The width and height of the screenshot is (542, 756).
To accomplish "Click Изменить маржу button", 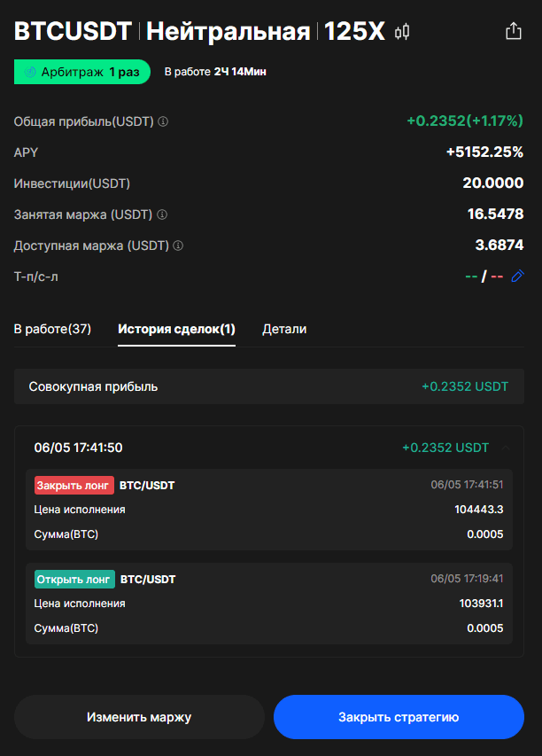I will tap(139, 717).
